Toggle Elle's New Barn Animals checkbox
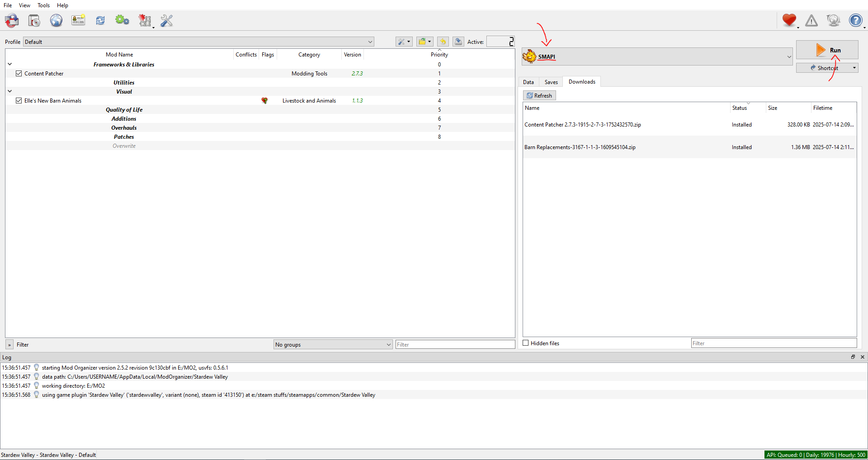The width and height of the screenshot is (868, 460). click(x=19, y=101)
